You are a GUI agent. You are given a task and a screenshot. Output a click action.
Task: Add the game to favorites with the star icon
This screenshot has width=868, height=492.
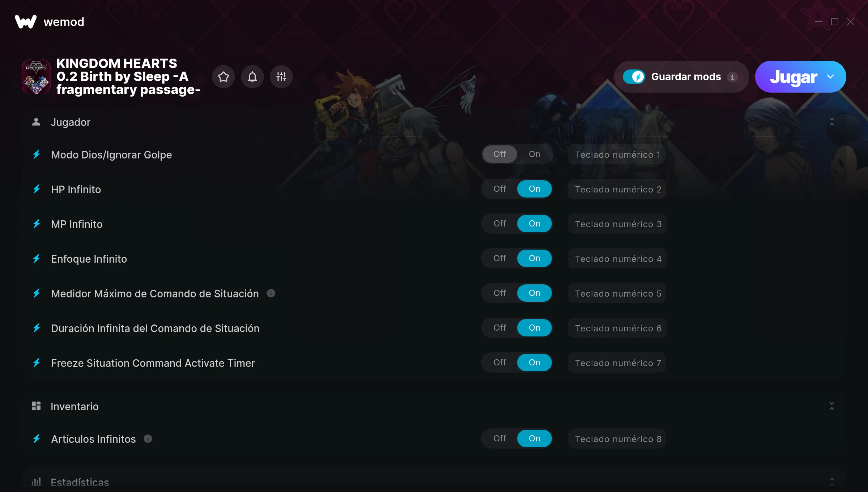224,77
